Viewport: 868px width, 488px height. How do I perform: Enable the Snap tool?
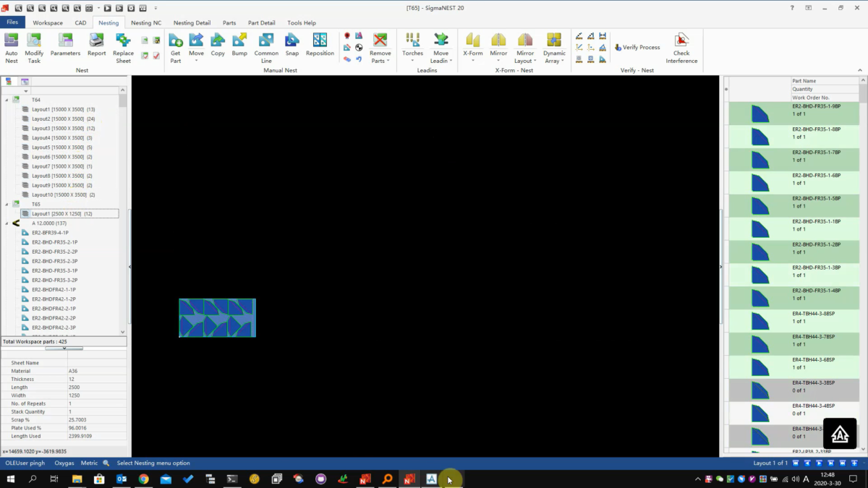click(x=292, y=45)
